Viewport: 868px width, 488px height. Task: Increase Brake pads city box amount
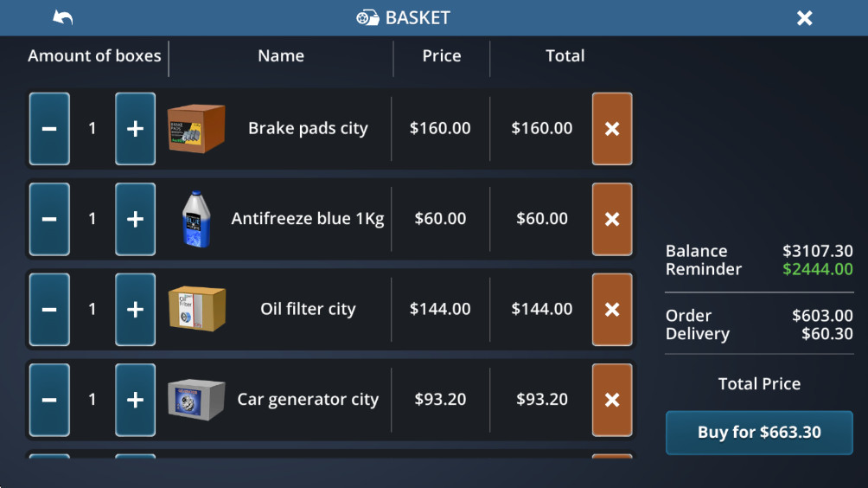tap(135, 129)
